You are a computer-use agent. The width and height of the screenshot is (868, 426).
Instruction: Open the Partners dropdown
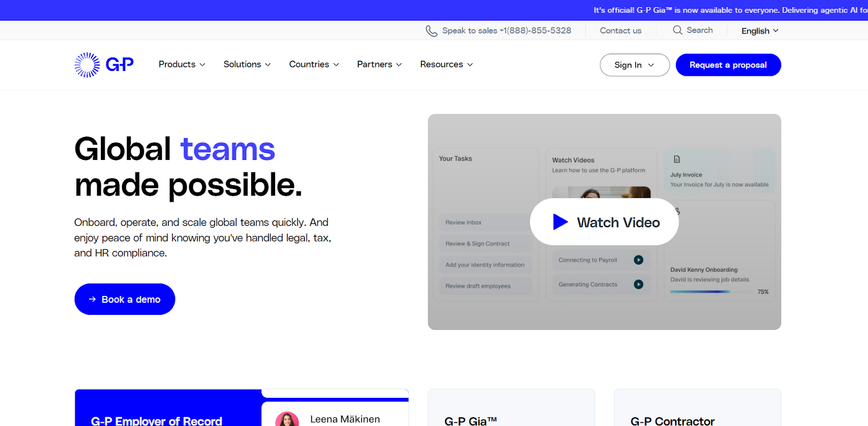pos(379,64)
